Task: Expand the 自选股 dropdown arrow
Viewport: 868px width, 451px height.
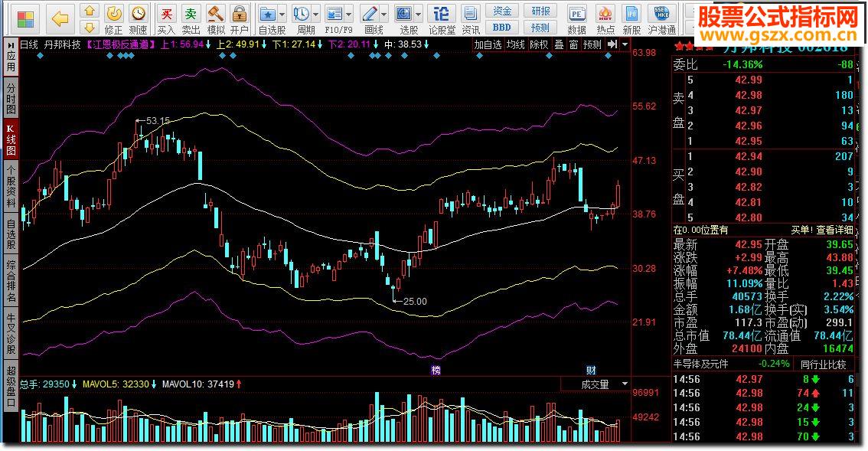Action: coord(282,15)
